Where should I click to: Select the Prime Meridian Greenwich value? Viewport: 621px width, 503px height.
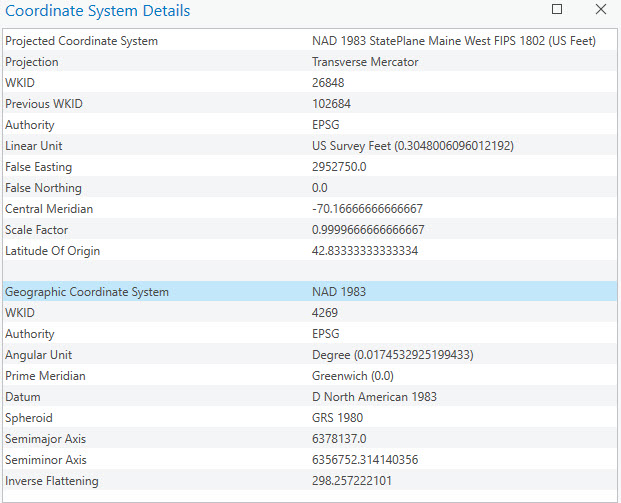[353, 376]
